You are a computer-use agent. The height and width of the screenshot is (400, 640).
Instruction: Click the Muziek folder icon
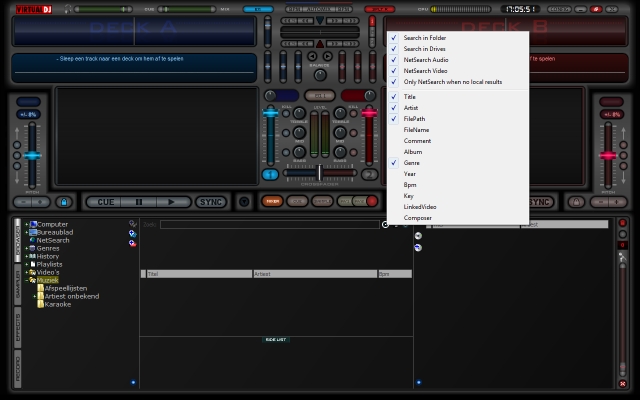[x=33, y=280]
